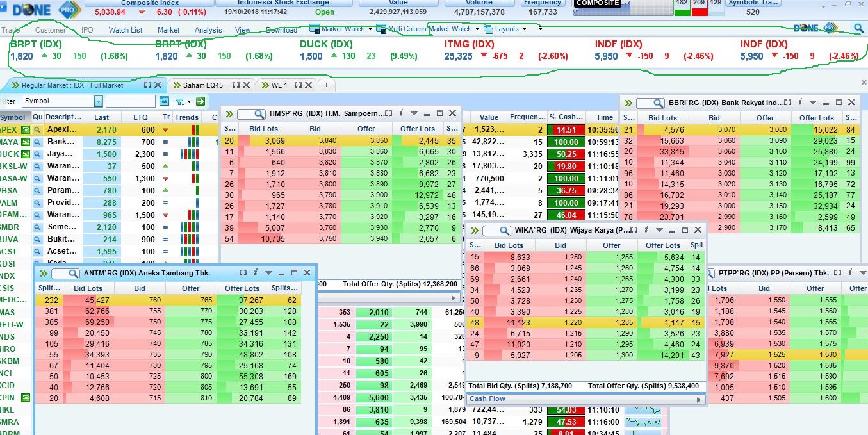Switch to the Saham LQ45 tab

click(x=203, y=85)
